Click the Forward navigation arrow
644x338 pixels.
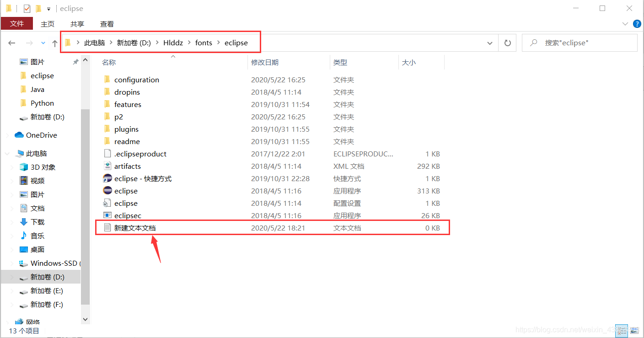tap(29, 43)
